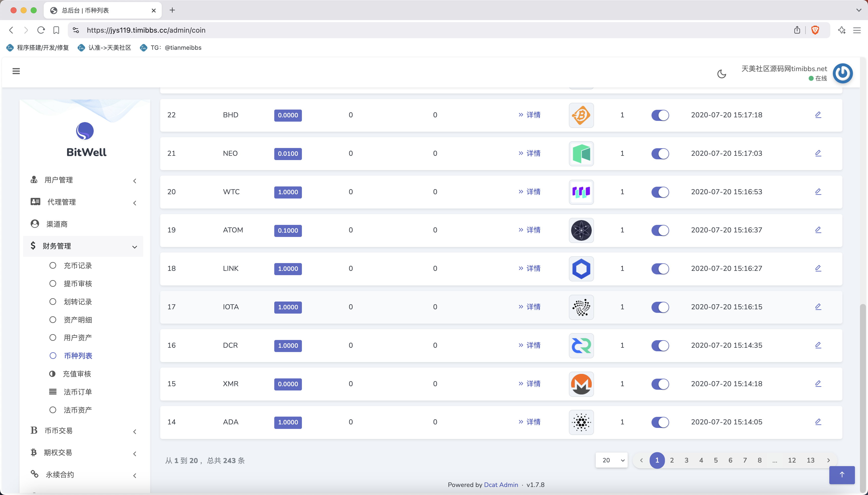
Task: Open a new browser tab
Action: coord(172,10)
